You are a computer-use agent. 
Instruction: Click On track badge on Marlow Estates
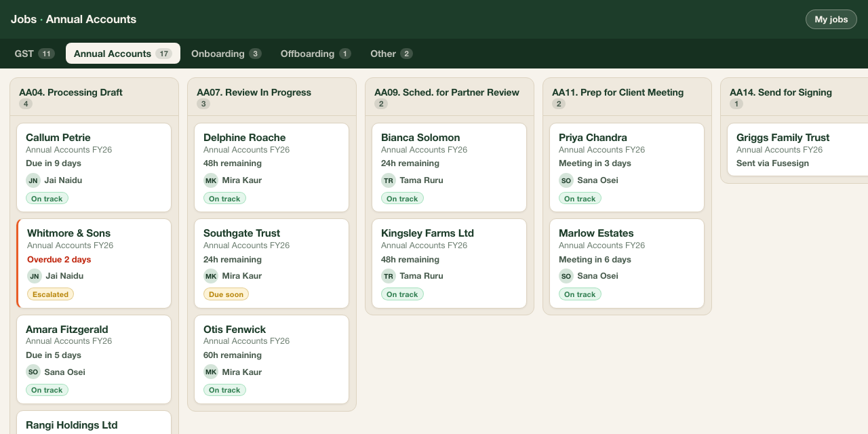580,294
